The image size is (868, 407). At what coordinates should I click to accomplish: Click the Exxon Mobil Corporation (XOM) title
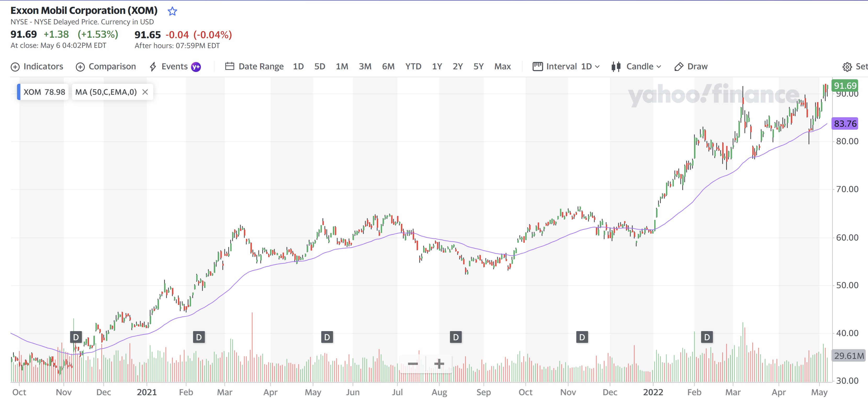tap(84, 10)
